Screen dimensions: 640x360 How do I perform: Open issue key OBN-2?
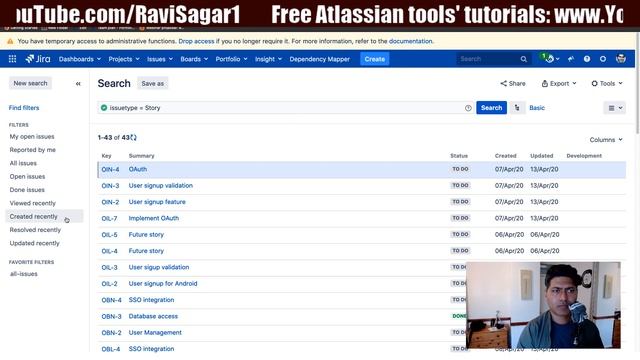pos(111,333)
